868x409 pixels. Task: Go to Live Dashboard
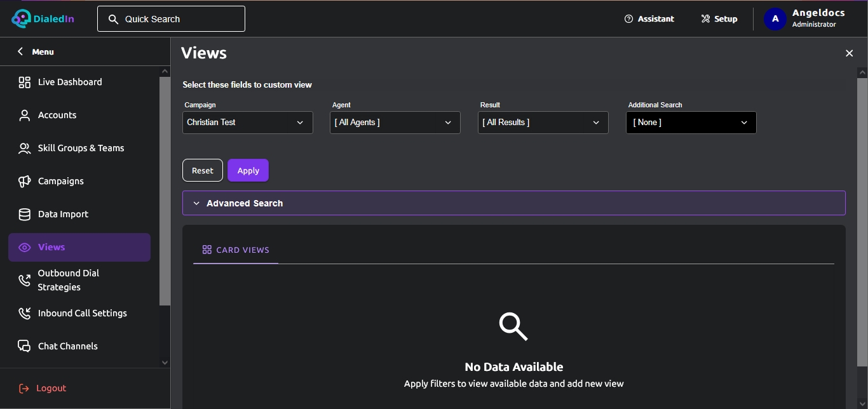click(79, 82)
